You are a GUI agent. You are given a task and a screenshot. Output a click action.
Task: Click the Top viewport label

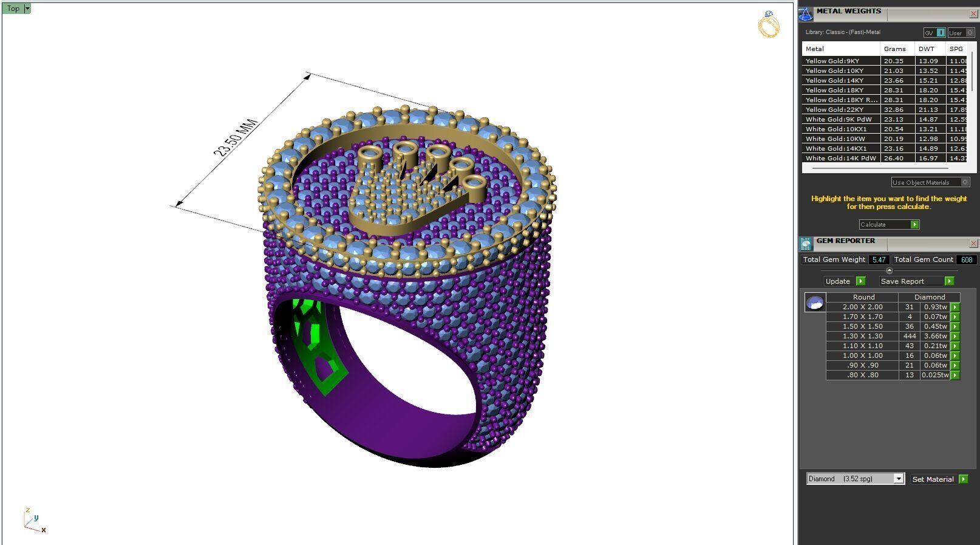(x=13, y=9)
